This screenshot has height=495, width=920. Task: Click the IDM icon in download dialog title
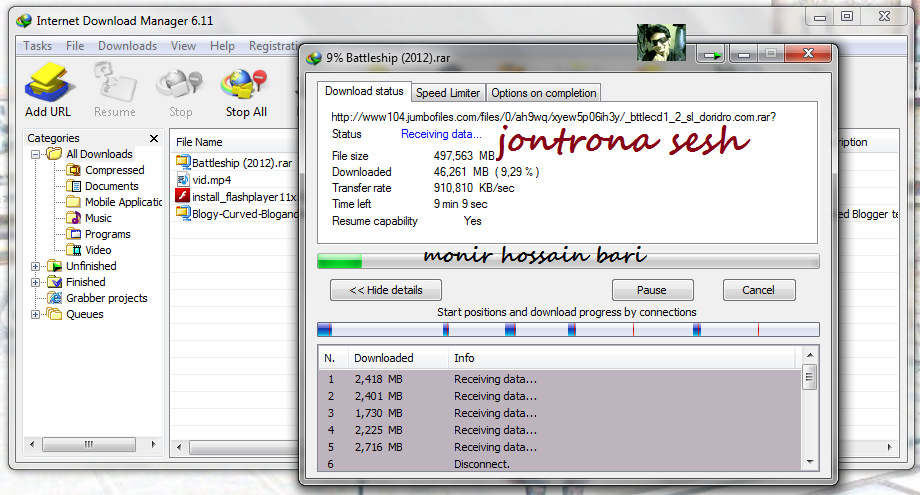pos(314,57)
